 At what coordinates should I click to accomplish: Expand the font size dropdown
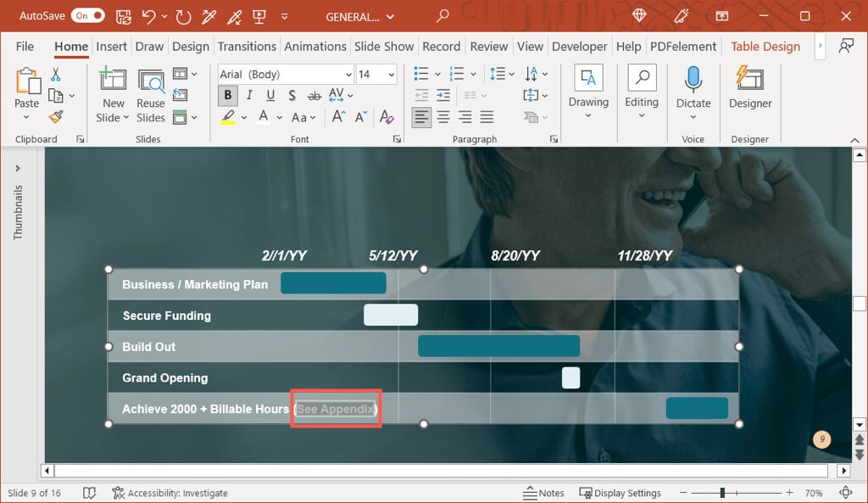pos(392,75)
